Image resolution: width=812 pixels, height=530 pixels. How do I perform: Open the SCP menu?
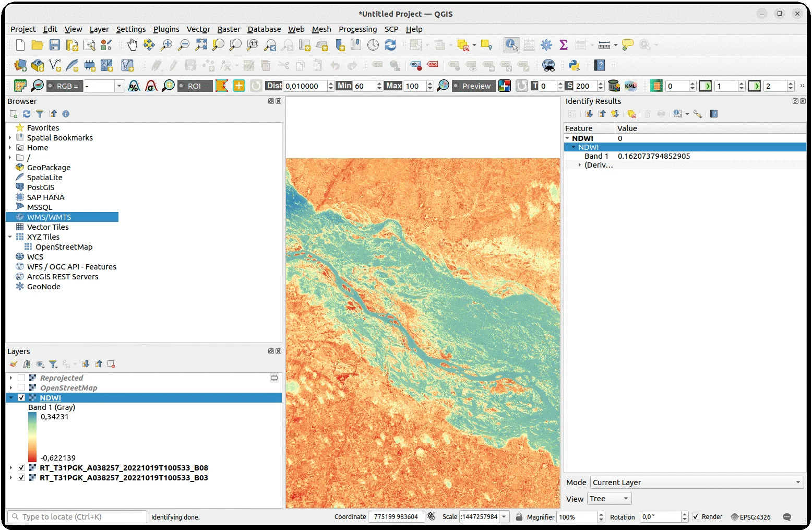coord(391,29)
